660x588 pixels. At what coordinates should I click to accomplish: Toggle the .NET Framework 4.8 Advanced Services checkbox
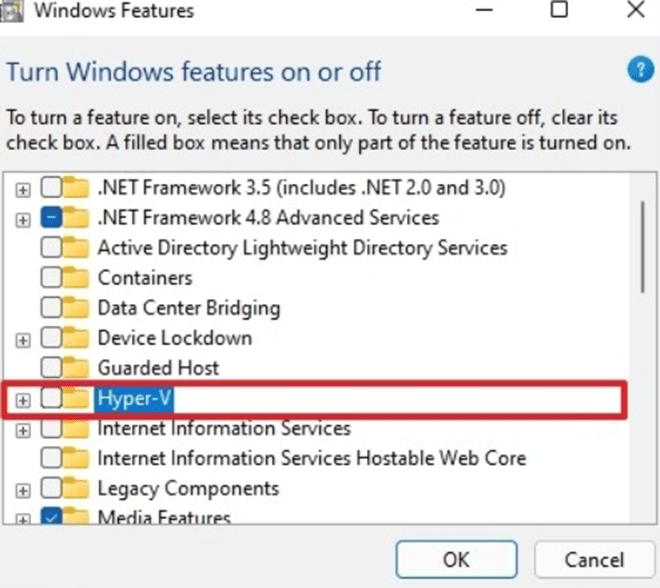click(51, 218)
